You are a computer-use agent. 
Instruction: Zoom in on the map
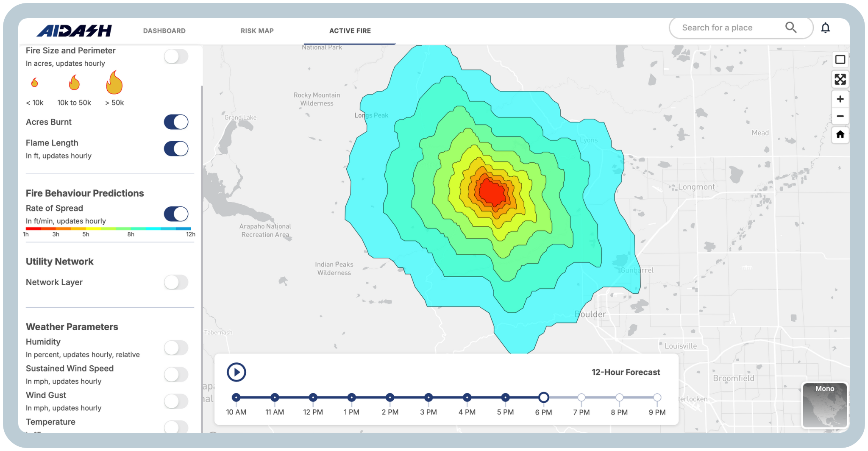pos(840,99)
